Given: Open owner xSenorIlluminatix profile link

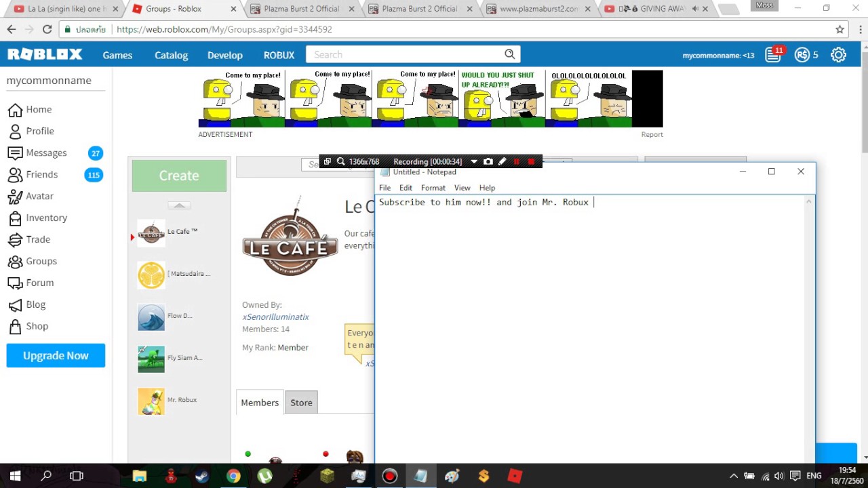Looking at the screenshot, I should coord(275,317).
